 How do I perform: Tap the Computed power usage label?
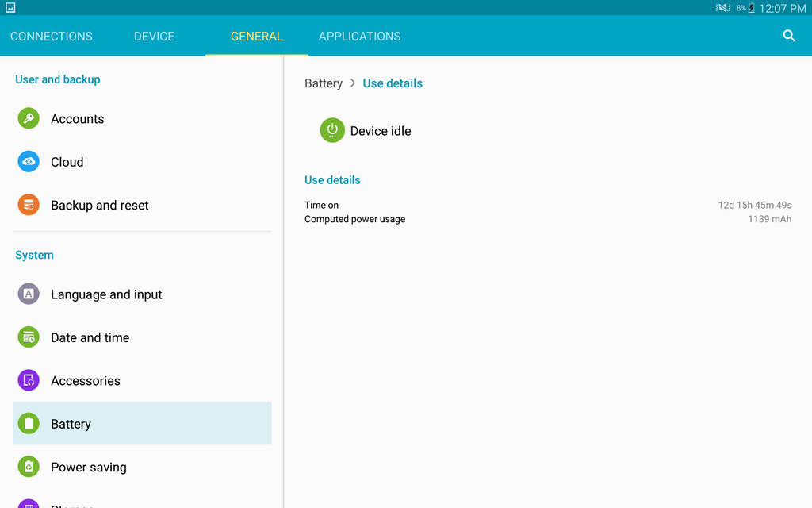pos(354,219)
